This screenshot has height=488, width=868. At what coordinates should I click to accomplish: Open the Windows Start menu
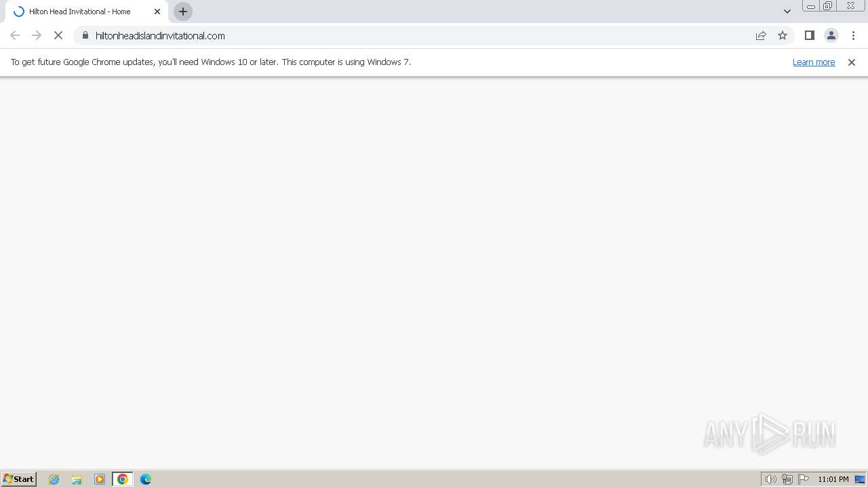point(19,479)
